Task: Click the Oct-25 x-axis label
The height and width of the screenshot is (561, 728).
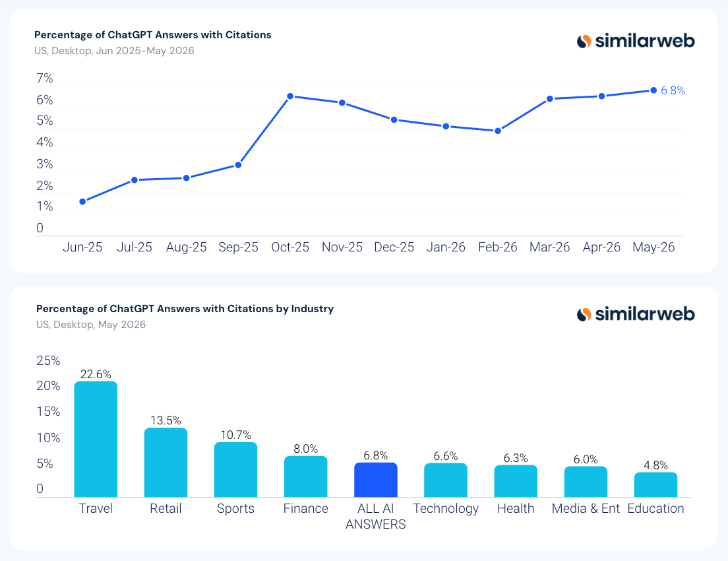Action: pos(290,247)
